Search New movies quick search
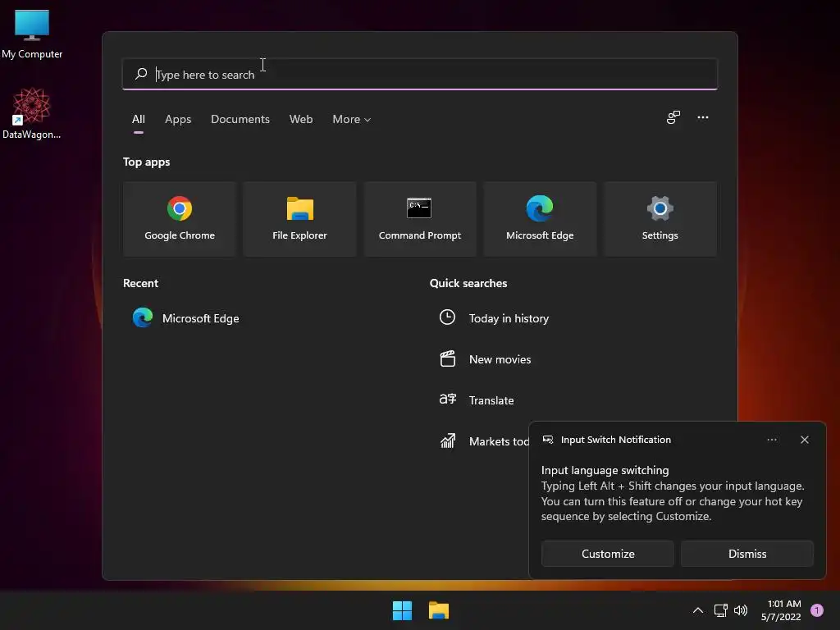Image resolution: width=840 pixels, height=630 pixels. (x=485, y=359)
